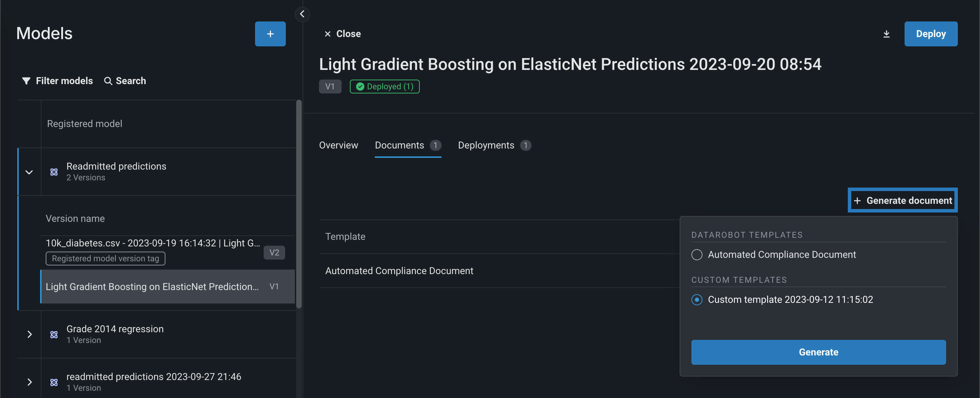Open the Deployments tab
Image resolution: width=980 pixels, height=398 pixels.
tap(486, 145)
